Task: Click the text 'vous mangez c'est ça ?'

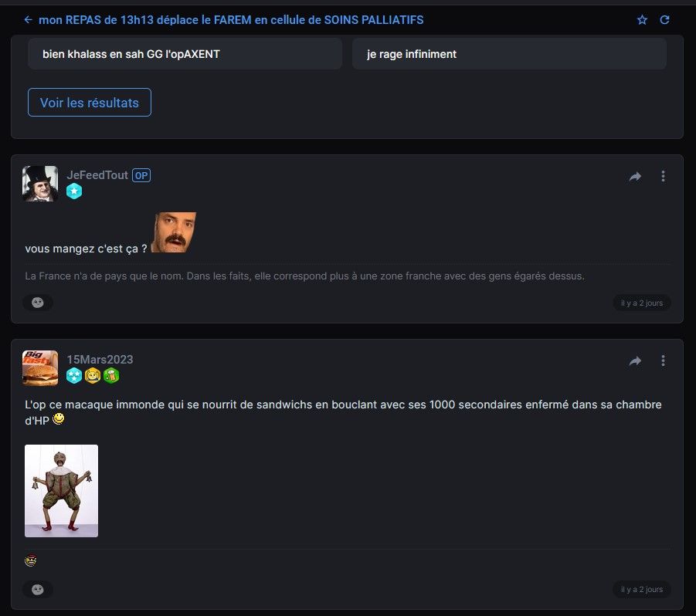Action: [86, 249]
